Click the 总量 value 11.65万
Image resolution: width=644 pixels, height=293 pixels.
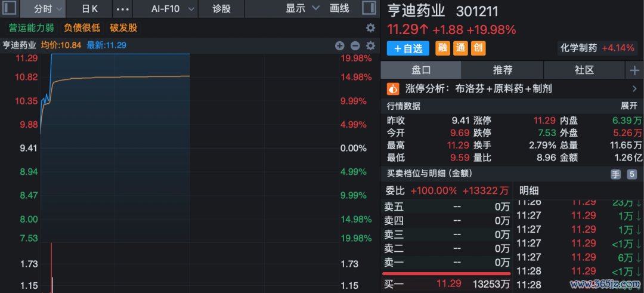point(626,146)
